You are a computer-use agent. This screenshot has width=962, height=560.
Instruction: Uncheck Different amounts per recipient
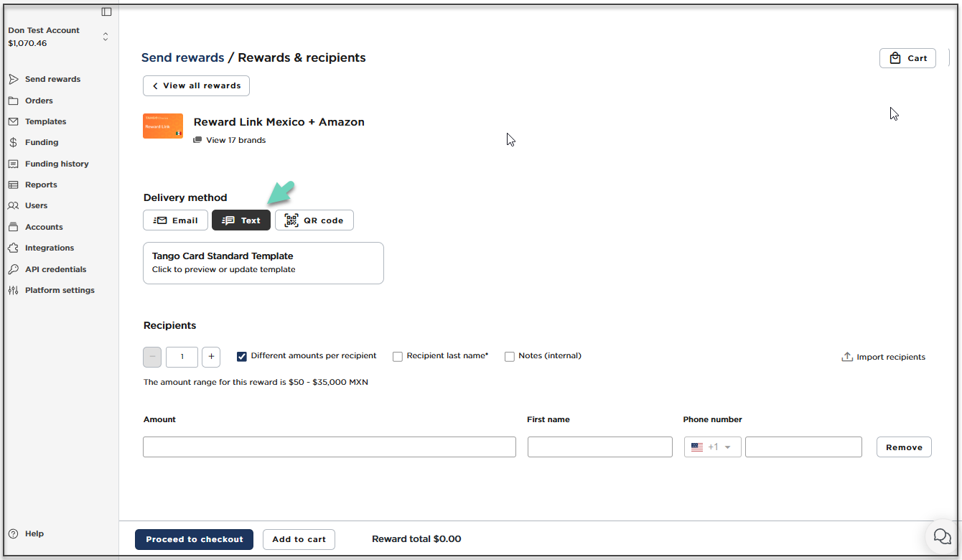point(242,356)
